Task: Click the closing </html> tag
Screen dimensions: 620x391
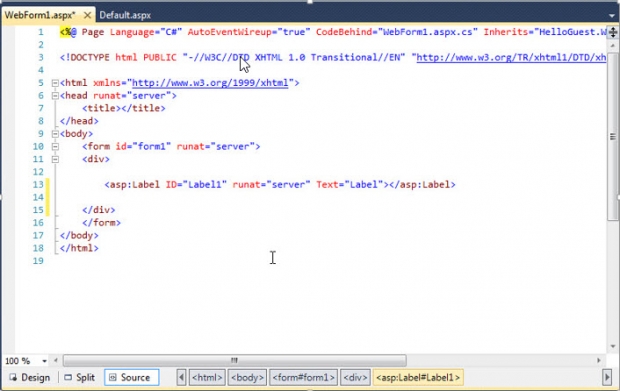Action: (79, 248)
